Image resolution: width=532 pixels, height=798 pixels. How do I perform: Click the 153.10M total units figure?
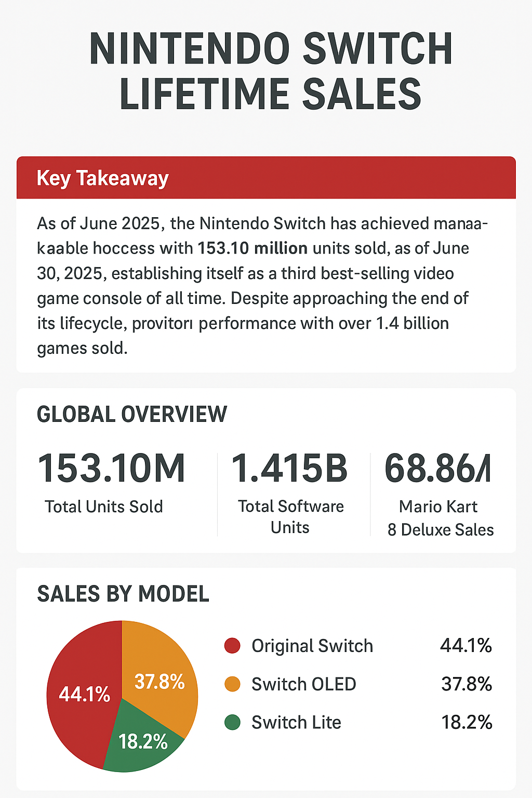pos(112,469)
